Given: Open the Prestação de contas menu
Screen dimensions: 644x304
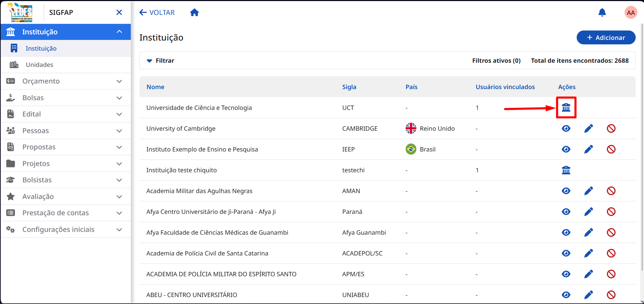Looking at the screenshot, I should (x=66, y=213).
